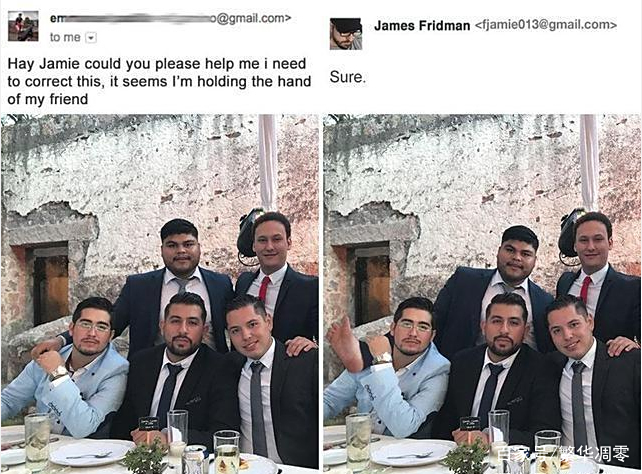The width and height of the screenshot is (642, 474).
Task: Click the light blue jacket in original photo
Action: coord(66,393)
